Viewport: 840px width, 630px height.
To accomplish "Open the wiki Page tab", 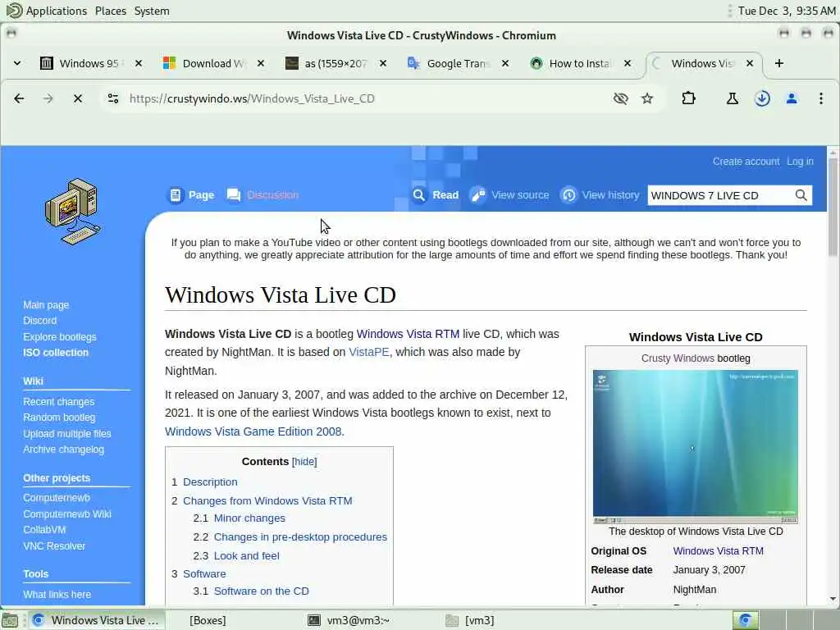I will [x=192, y=195].
